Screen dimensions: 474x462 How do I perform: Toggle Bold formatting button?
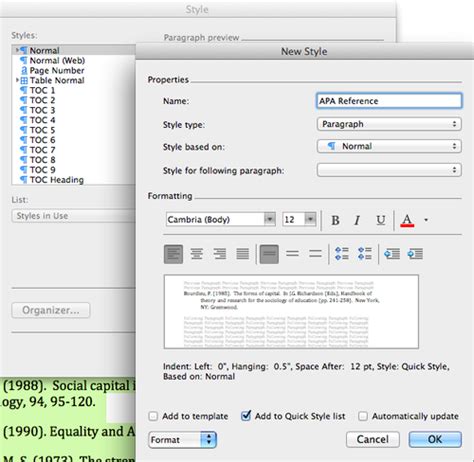[x=335, y=220]
